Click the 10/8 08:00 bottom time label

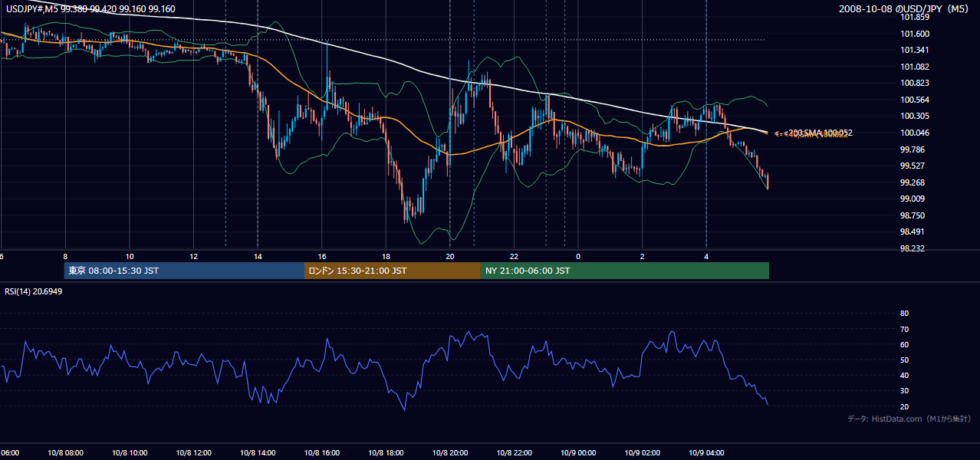[65, 453]
